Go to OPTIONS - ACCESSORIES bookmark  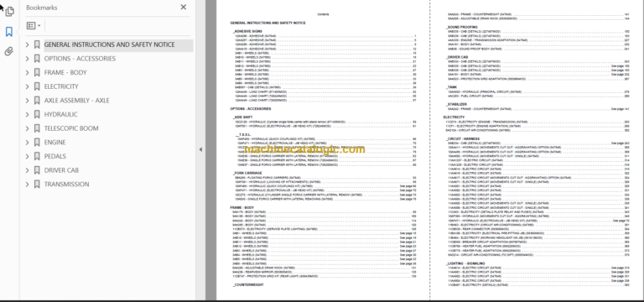pos(80,59)
